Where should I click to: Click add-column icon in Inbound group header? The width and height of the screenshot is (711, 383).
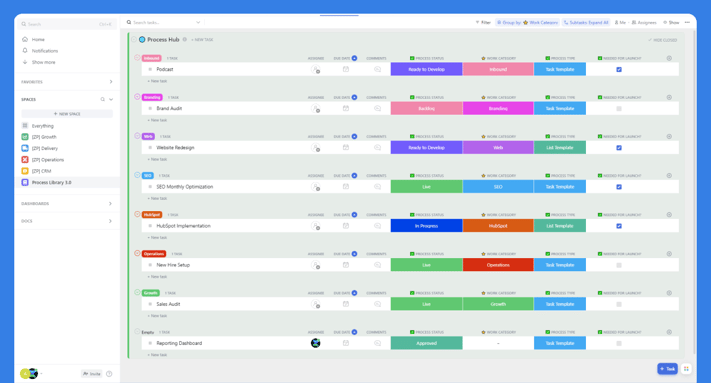[669, 58]
